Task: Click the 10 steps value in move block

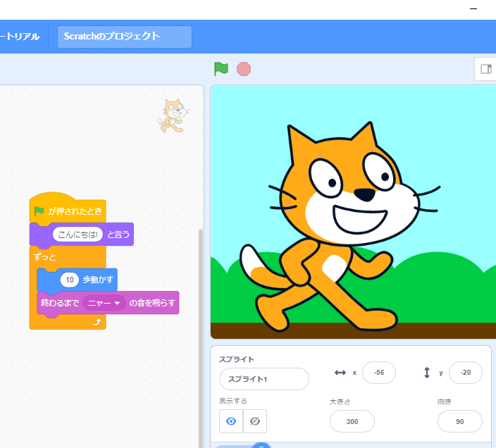Action: tap(69, 280)
